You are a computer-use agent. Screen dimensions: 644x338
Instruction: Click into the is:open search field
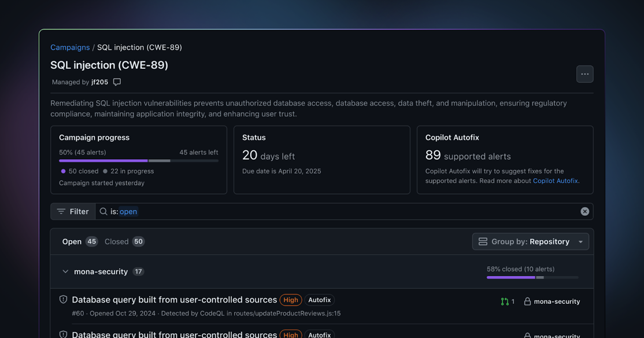point(347,212)
